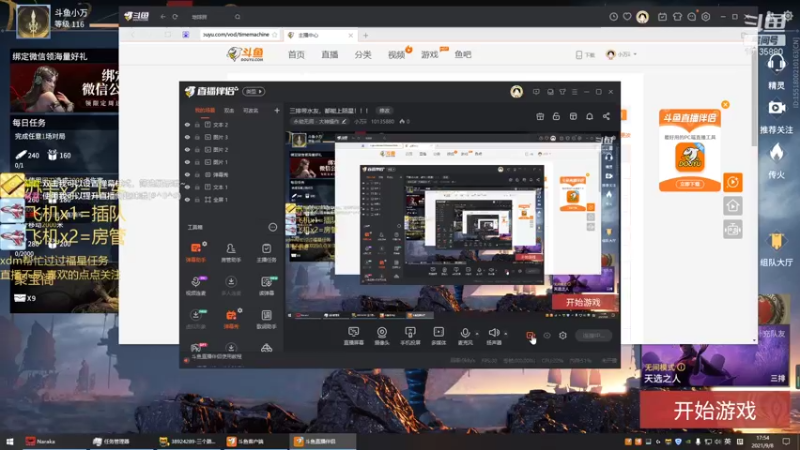Toggle visibility of the 全屏 1 layer
800x450 pixels.
[x=187, y=199]
